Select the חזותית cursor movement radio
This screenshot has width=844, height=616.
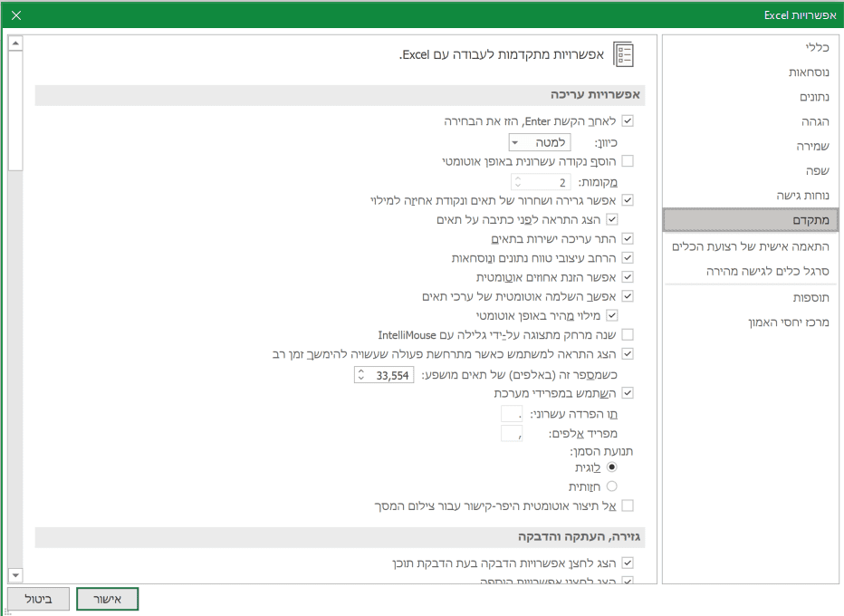pyautogui.click(x=611, y=486)
